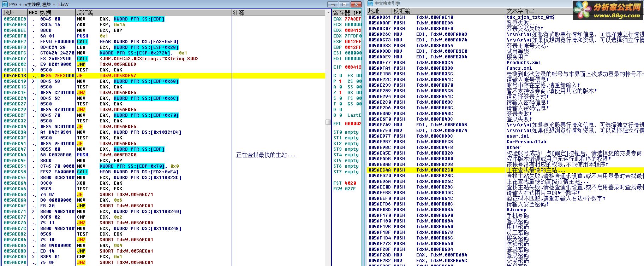
Task: Click the EFL register row
Action: click(347, 124)
